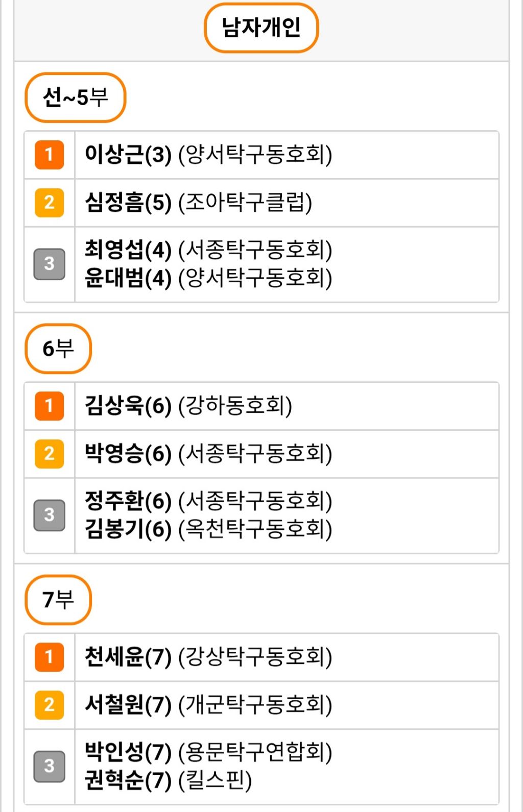This screenshot has height=812, width=523.
Task: Select 박영승(6) result row
Action: click(x=208, y=454)
